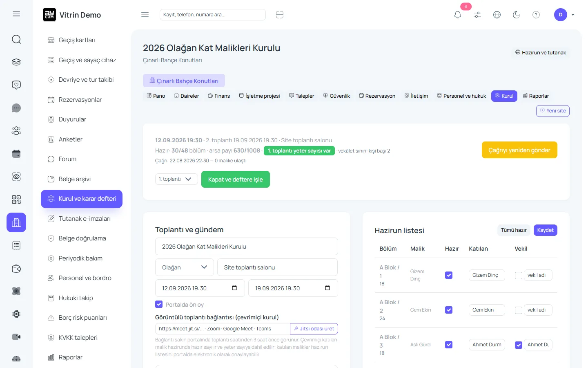
Task: Switch to the Pano tab
Action: 156,96
